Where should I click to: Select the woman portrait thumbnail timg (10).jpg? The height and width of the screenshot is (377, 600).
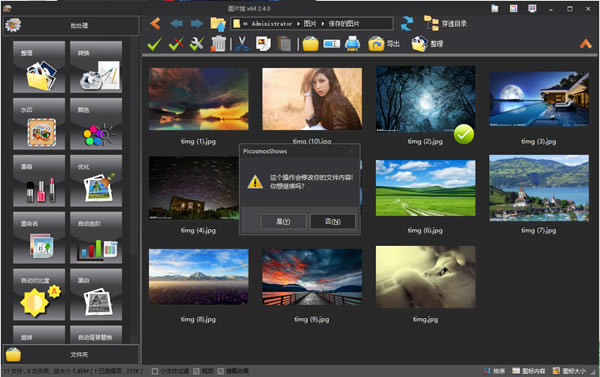[x=312, y=99]
